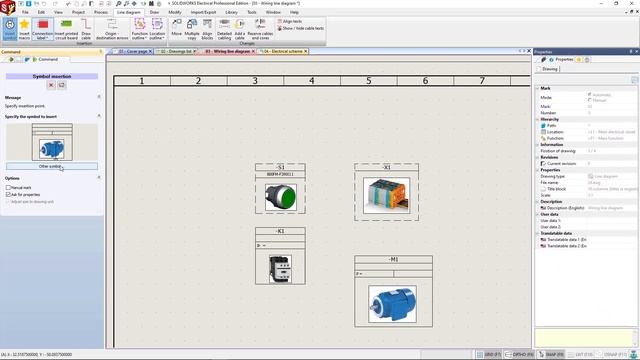Click the Other symbol button

[52, 167]
